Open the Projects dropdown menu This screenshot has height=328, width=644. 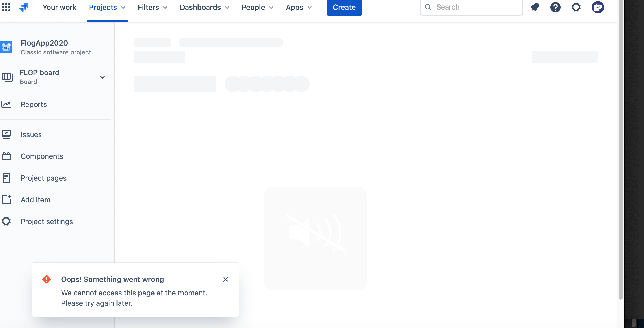click(x=107, y=8)
